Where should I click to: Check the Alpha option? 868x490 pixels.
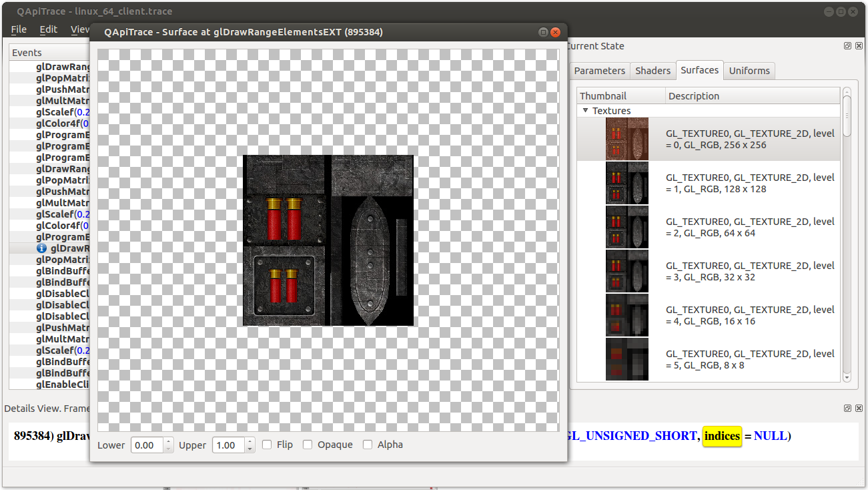tap(368, 445)
